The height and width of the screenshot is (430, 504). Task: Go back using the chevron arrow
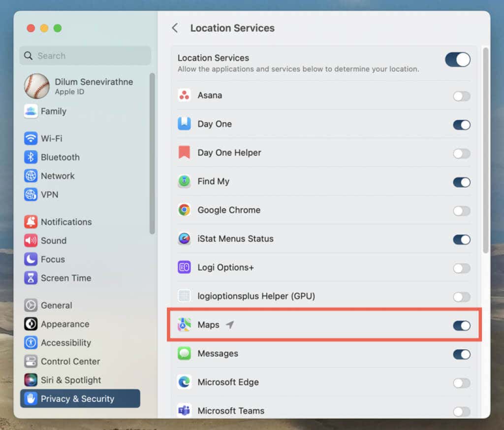coord(175,28)
